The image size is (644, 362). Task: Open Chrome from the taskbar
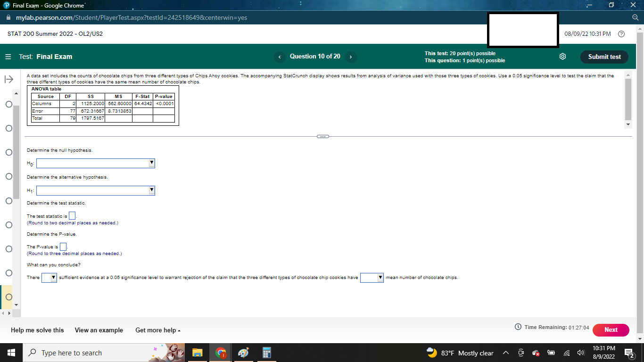(x=220, y=353)
